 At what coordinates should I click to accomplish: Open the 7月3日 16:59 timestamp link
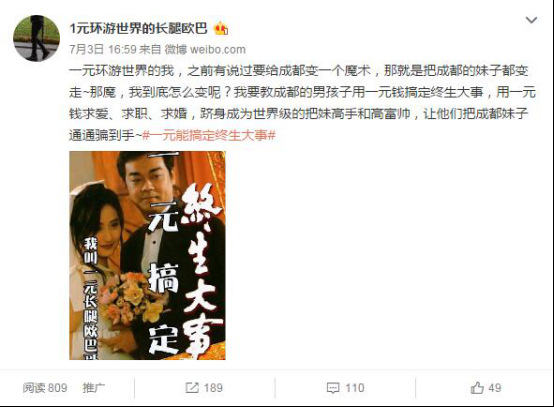click(102, 49)
